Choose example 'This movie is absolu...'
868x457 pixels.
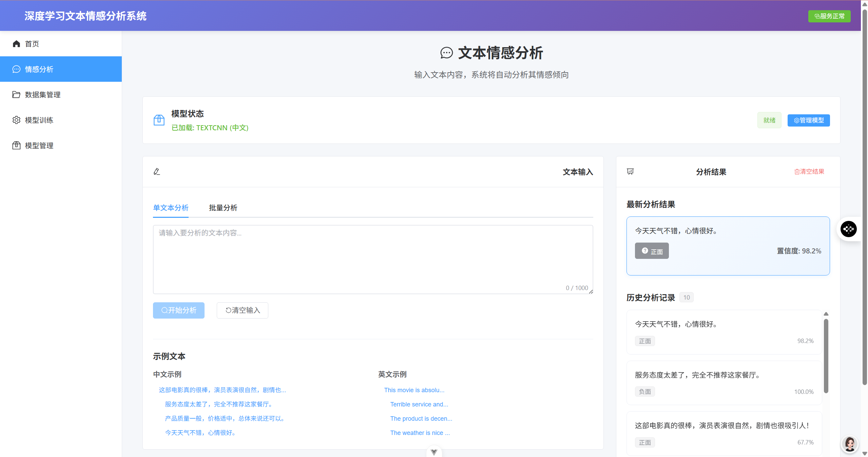[x=414, y=390]
